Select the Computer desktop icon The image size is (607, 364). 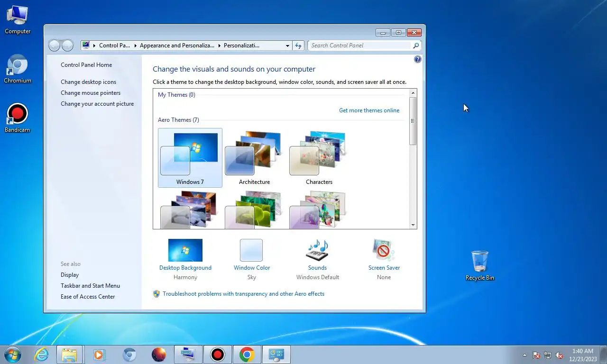pyautogui.click(x=18, y=20)
